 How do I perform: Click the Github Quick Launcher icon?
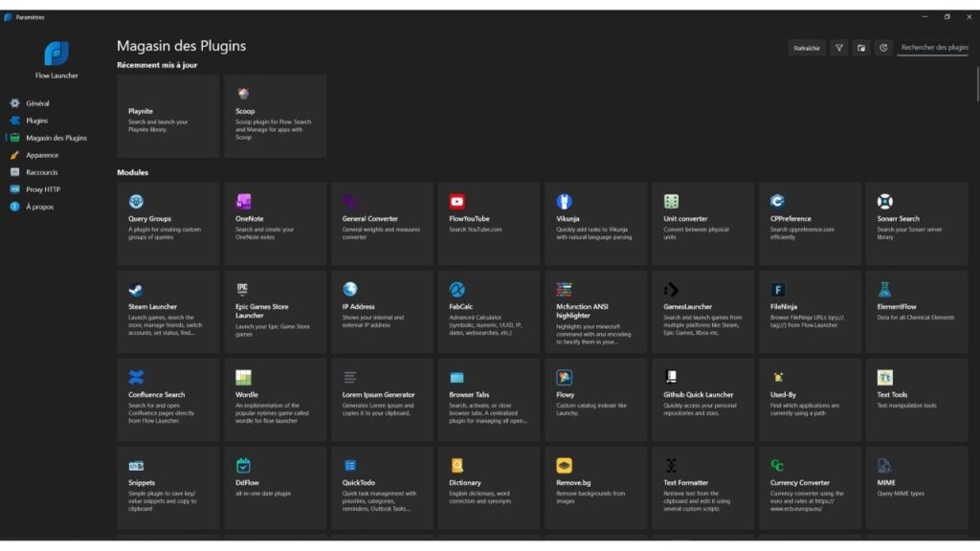coord(671,377)
